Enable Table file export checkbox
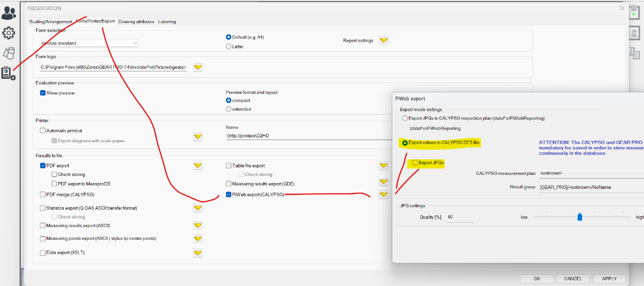This screenshot has width=644, height=286. coord(229,166)
